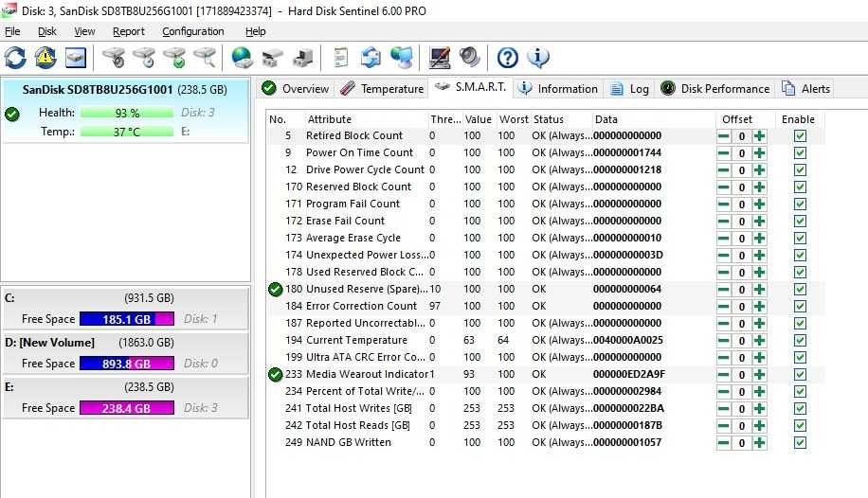This screenshot has height=498, width=868.
Task: Open the Log tab
Action: 629,89
